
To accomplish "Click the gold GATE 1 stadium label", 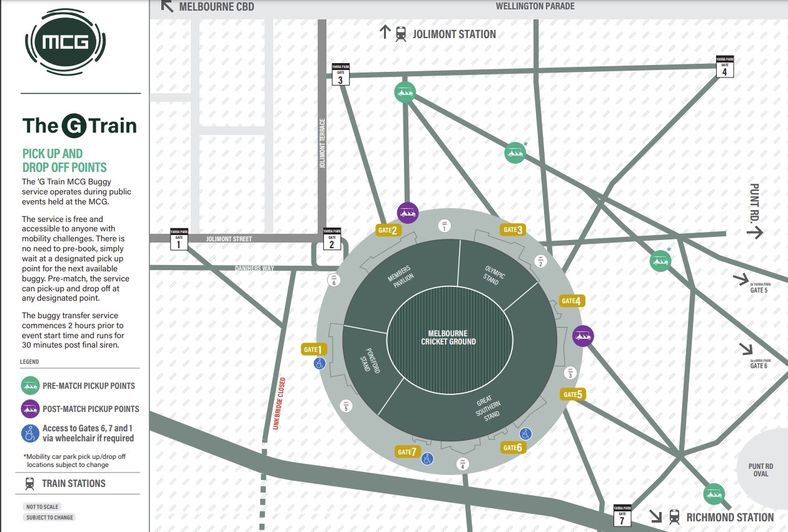I will click(314, 349).
